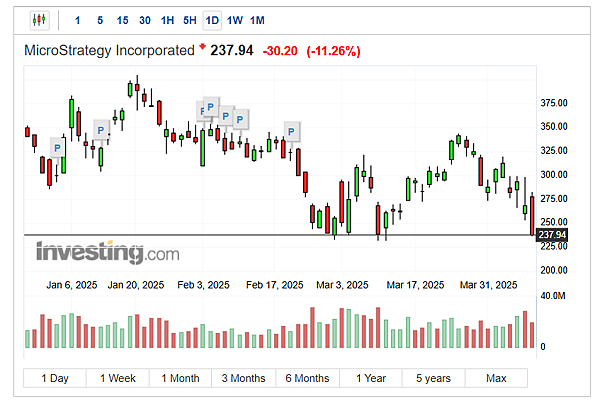
Task: Set chart range to Max
Action: tap(496, 378)
